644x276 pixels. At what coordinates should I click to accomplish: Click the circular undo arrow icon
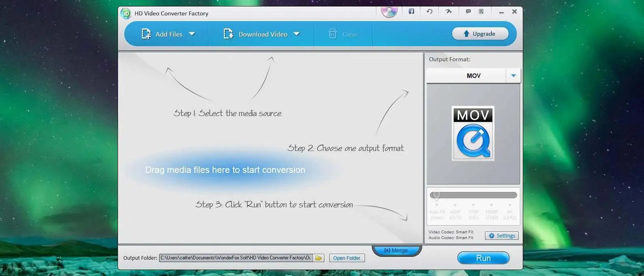click(429, 11)
